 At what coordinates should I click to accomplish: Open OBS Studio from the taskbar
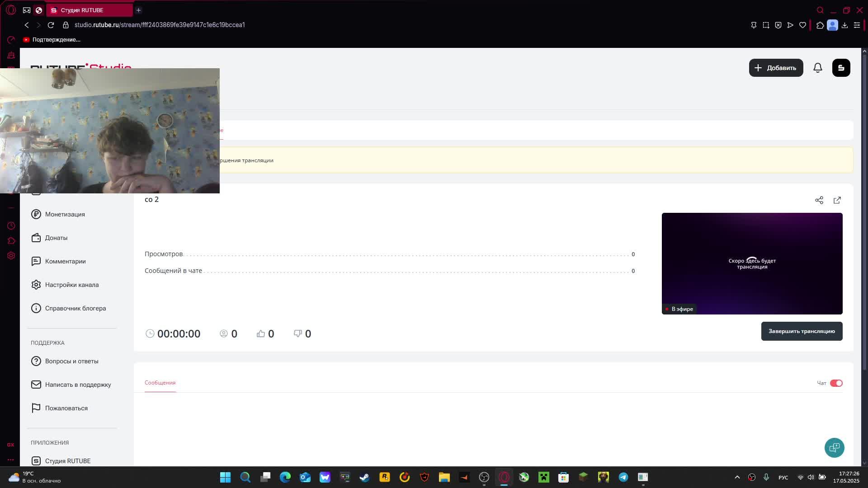(484, 477)
